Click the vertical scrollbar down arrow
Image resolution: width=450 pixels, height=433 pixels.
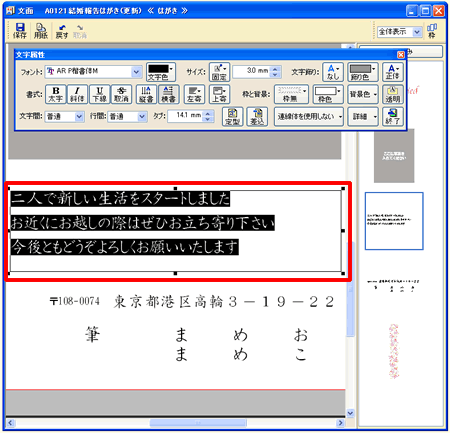coord(350,413)
